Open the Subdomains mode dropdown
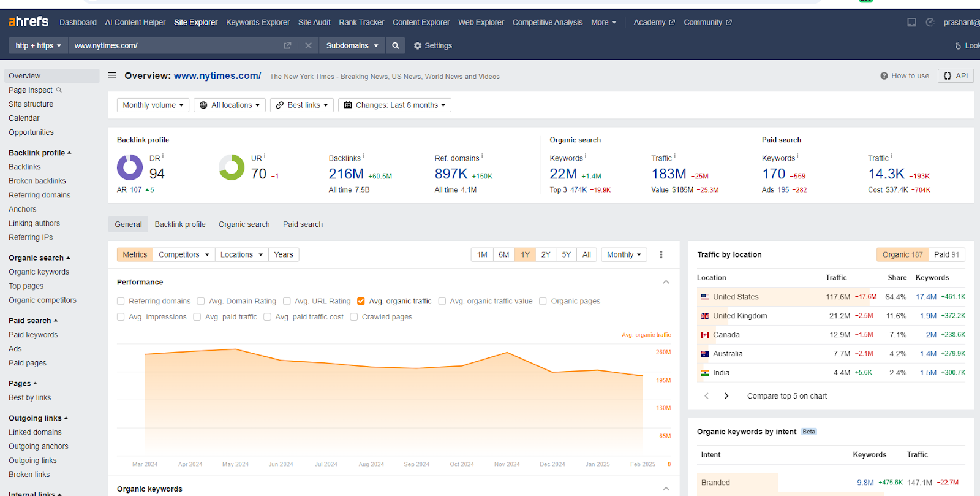This screenshot has height=496, width=980. pos(352,45)
